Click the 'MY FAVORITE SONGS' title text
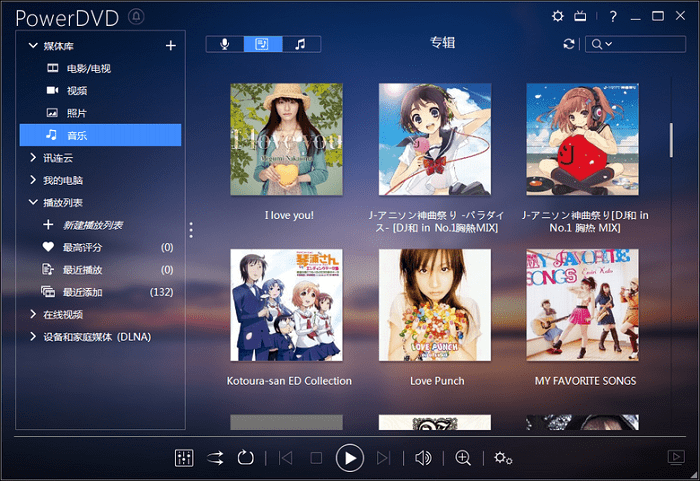700x481 pixels. coord(585,381)
